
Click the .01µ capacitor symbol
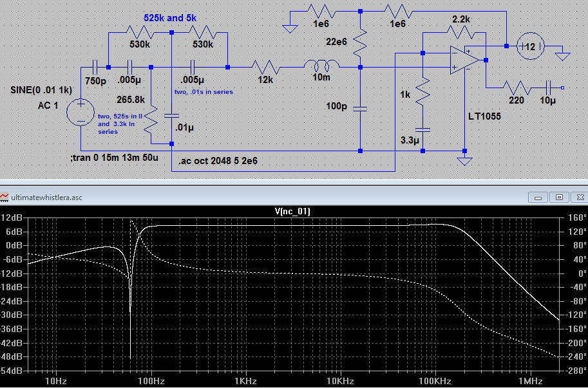click(x=171, y=116)
